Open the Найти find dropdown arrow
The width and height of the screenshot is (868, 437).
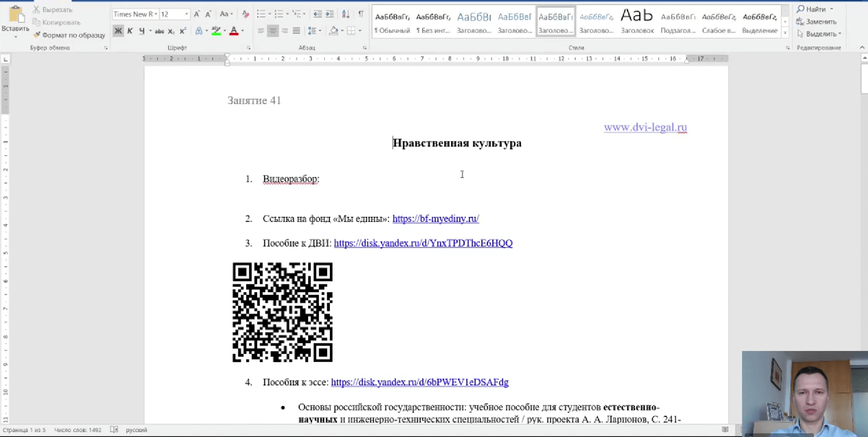[x=832, y=9]
